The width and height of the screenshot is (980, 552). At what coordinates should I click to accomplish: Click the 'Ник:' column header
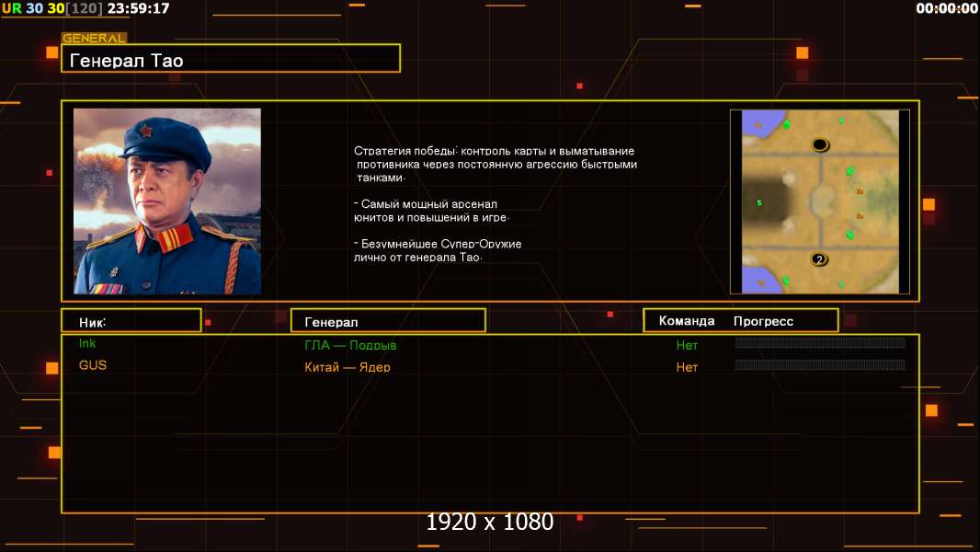(x=131, y=321)
